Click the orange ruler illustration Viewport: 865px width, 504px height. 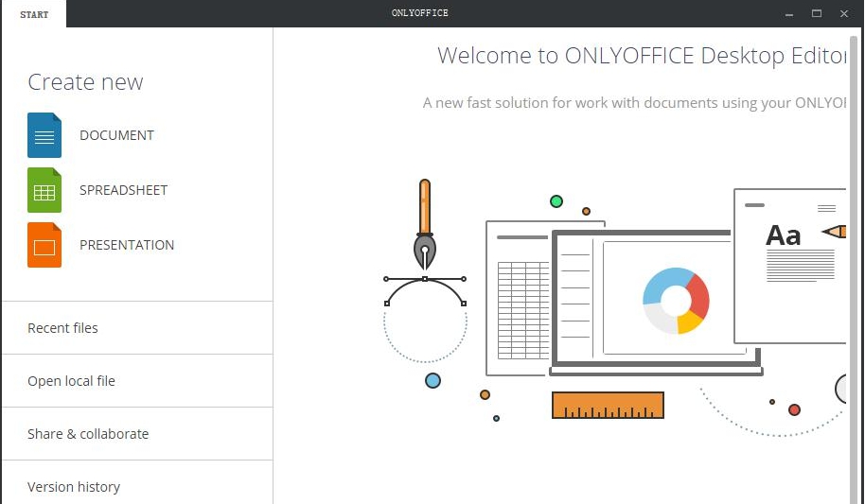click(608, 406)
